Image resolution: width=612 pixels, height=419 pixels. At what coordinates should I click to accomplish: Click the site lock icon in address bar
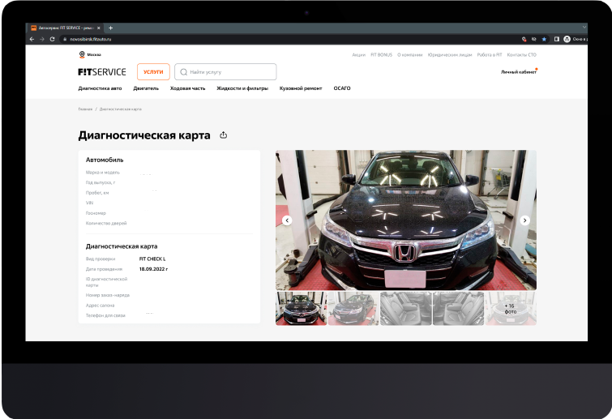(x=65, y=39)
